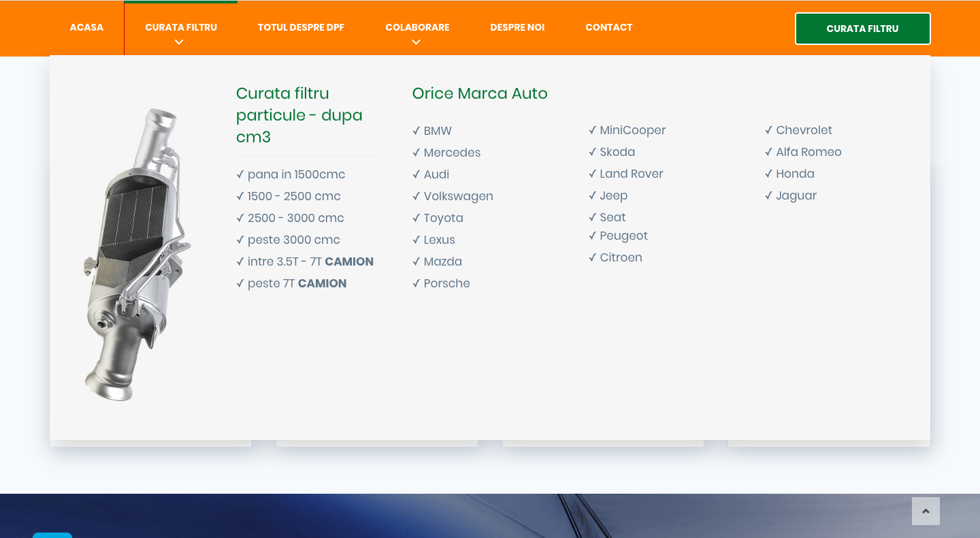The height and width of the screenshot is (538, 980).
Task: Select 'peste 3000 cmc' option
Action: click(288, 240)
